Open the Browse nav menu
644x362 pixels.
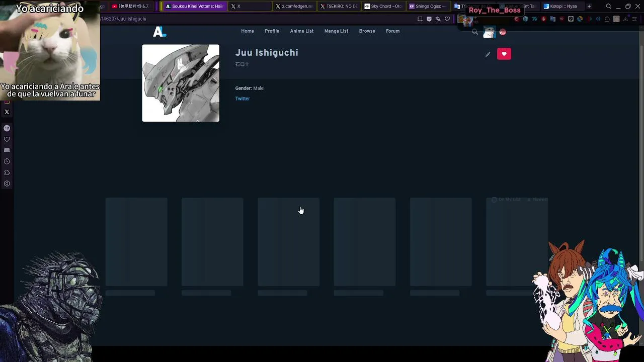coord(367,31)
